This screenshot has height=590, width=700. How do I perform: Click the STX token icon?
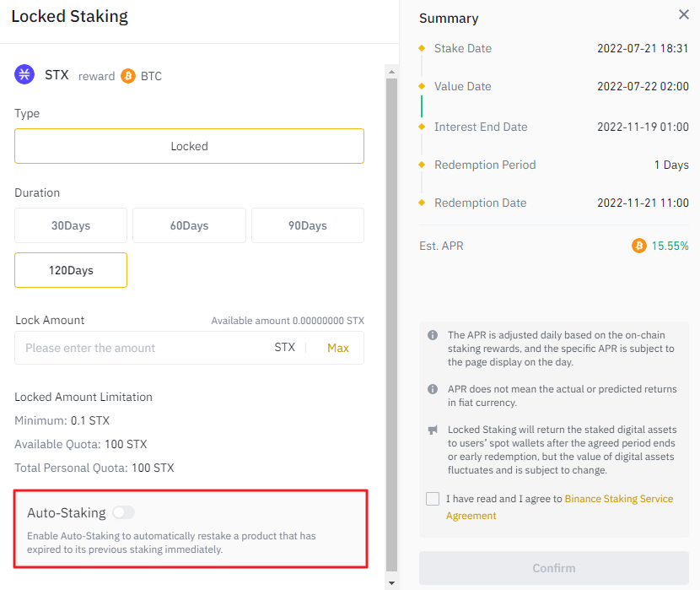tap(24, 75)
